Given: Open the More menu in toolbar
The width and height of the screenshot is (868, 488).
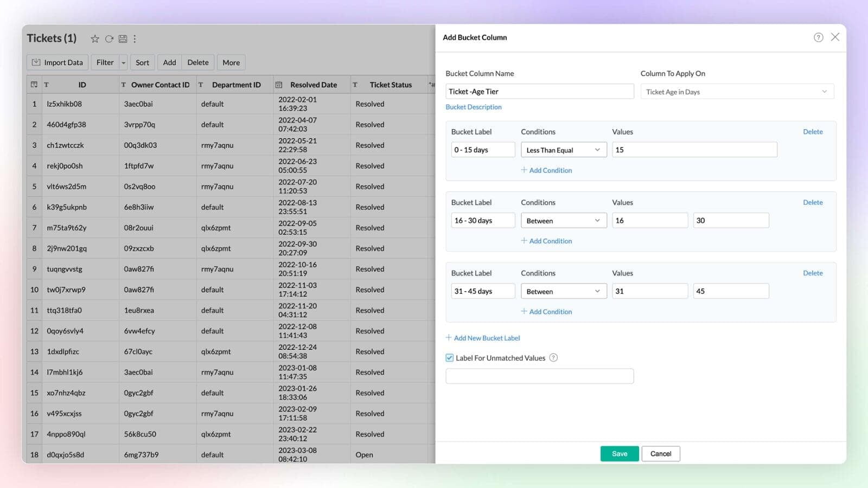Looking at the screenshot, I should 231,63.
